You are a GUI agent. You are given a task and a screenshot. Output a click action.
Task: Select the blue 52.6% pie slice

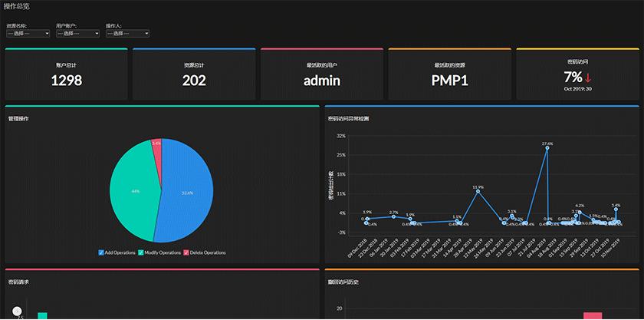(x=187, y=193)
